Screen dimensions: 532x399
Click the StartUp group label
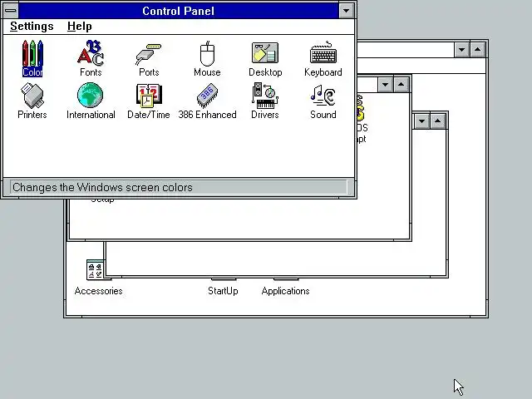tap(223, 291)
